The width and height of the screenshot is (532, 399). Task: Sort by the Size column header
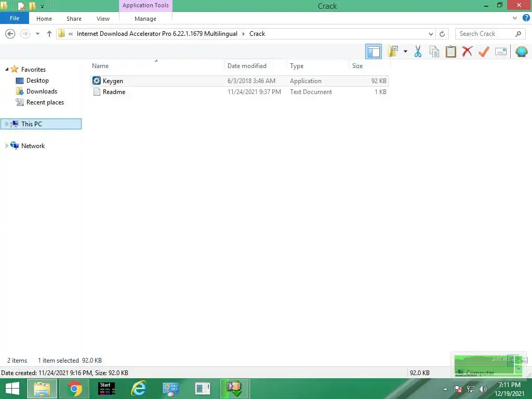click(x=357, y=66)
